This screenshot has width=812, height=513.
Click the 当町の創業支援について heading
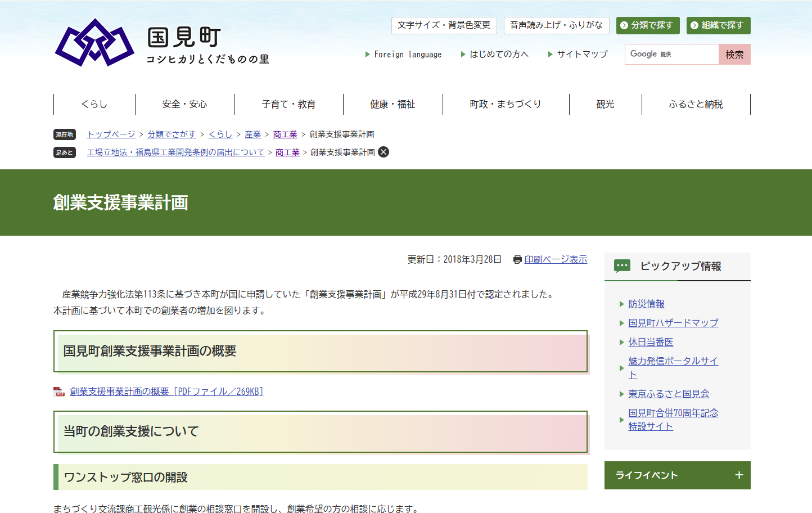click(x=131, y=431)
